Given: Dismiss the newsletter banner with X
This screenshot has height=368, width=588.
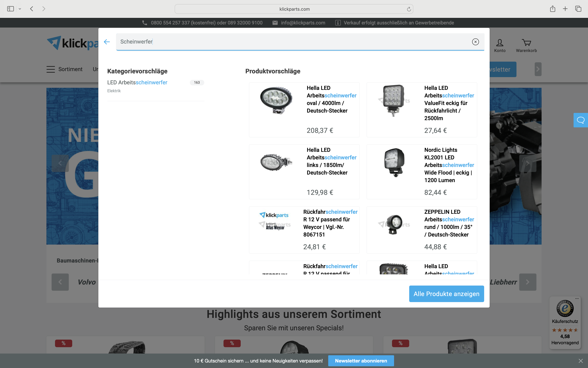Looking at the screenshot, I should click(581, 361).
